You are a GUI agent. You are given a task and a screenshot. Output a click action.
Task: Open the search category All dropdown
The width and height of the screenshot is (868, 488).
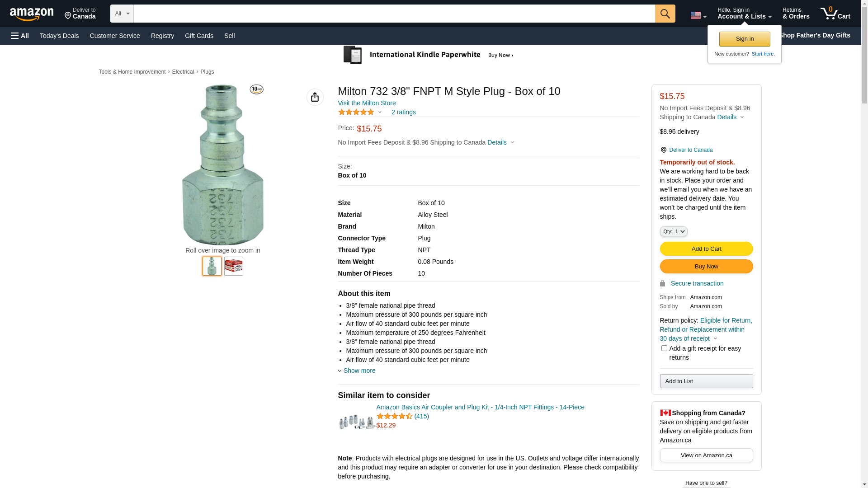(122, 14)
